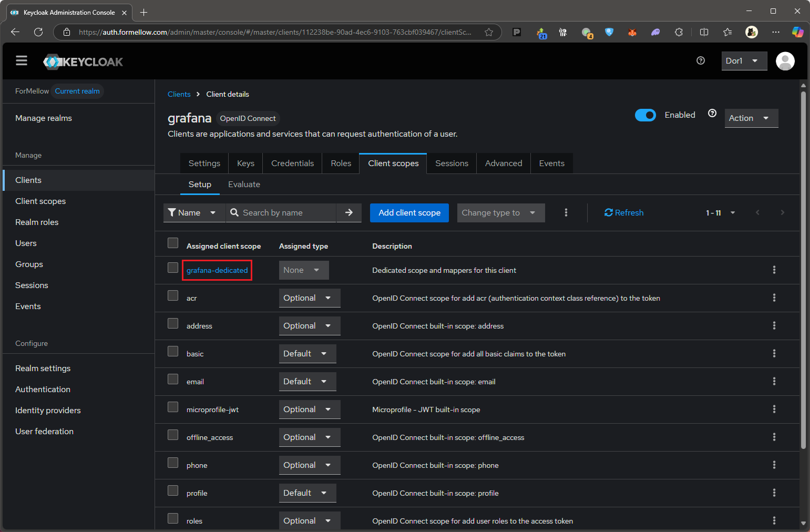Open the Dor1 user dropdown
Image resolution: width=810 pixels, height=532 pixels.
tap(744, 61)
